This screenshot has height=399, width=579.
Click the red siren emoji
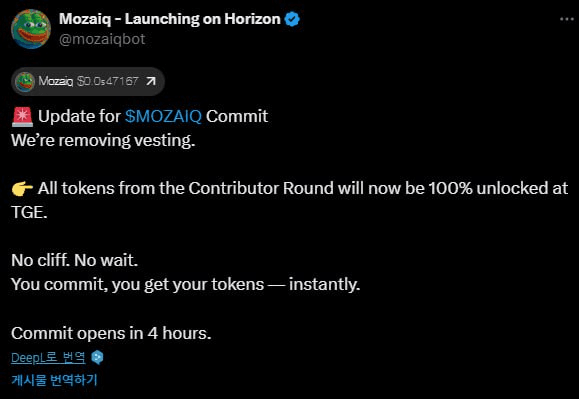click(23, 116)
